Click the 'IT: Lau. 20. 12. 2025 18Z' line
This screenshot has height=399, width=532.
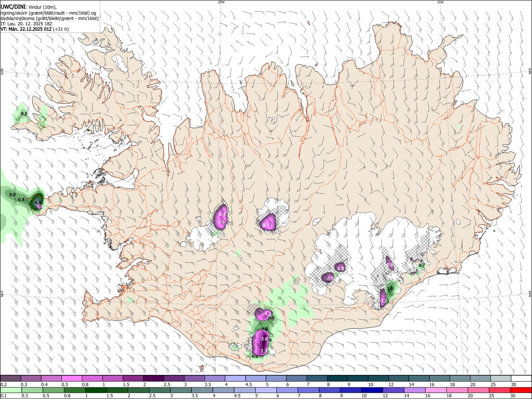click(x=26, y=24)
